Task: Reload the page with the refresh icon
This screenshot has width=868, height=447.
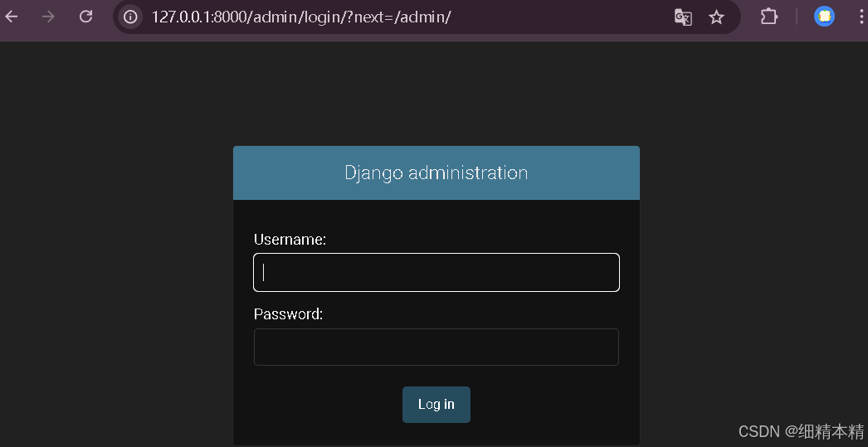Action: coord(85,17)
